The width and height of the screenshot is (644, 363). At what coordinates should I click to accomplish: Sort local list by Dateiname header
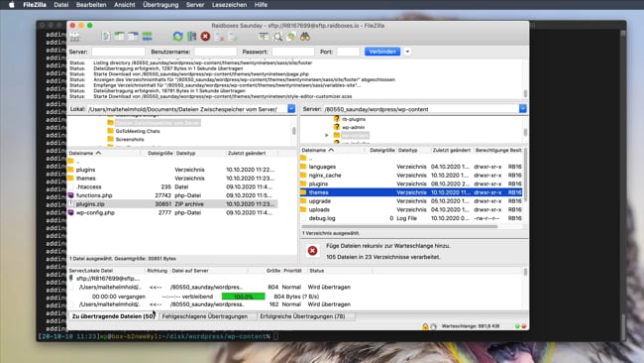104,153
